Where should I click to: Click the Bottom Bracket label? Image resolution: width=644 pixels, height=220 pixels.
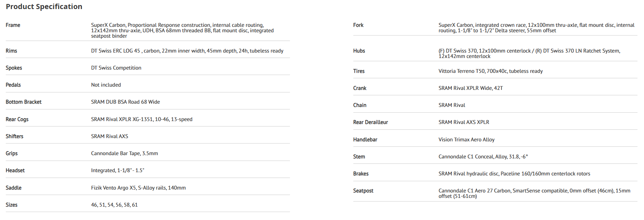24,102
